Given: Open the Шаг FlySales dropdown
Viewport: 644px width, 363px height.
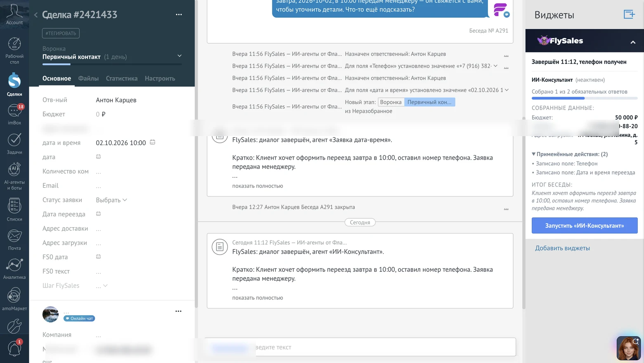Looking at the screenshot, I should 102,285.
